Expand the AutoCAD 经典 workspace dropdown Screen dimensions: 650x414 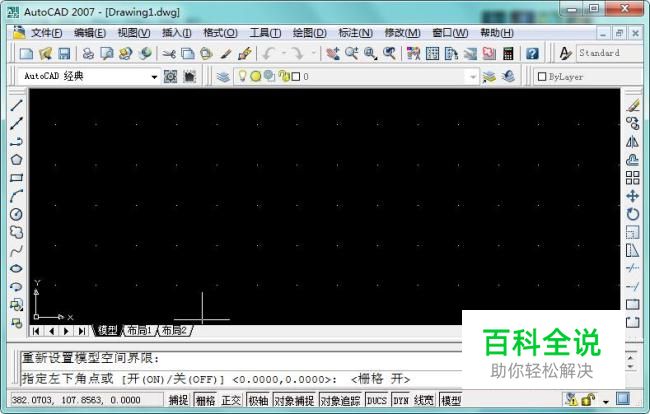pyautogui.click(x=154, y=77)
